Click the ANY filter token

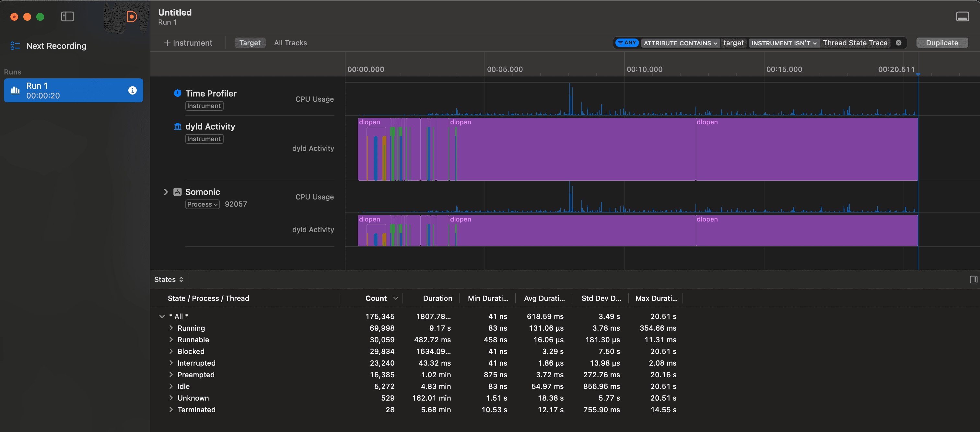coord(627,43)
